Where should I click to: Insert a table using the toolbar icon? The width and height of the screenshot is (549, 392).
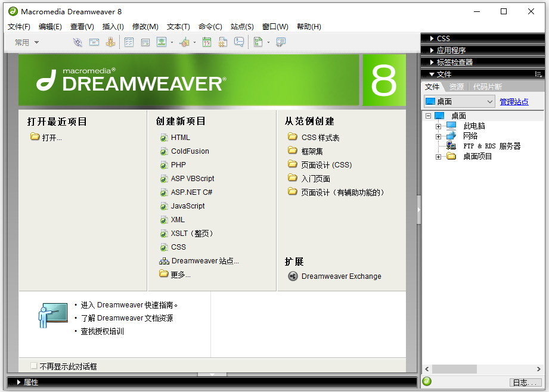[x=129, y=42]
